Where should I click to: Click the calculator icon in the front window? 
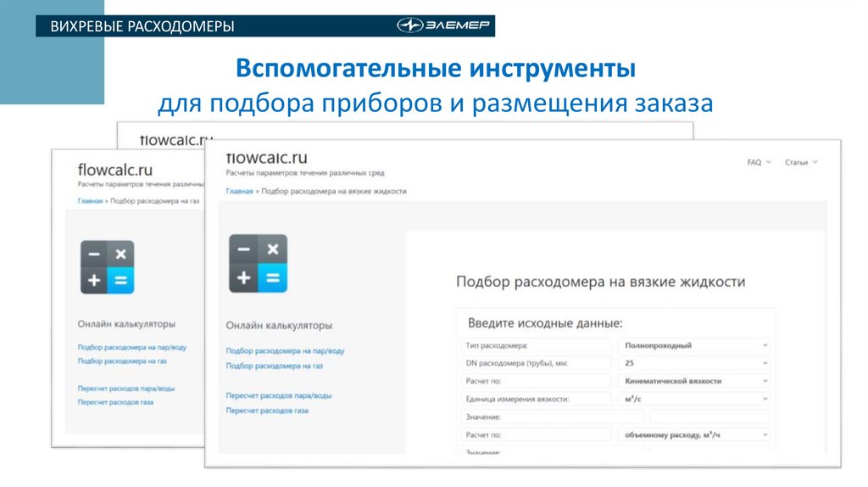point(258,263)
